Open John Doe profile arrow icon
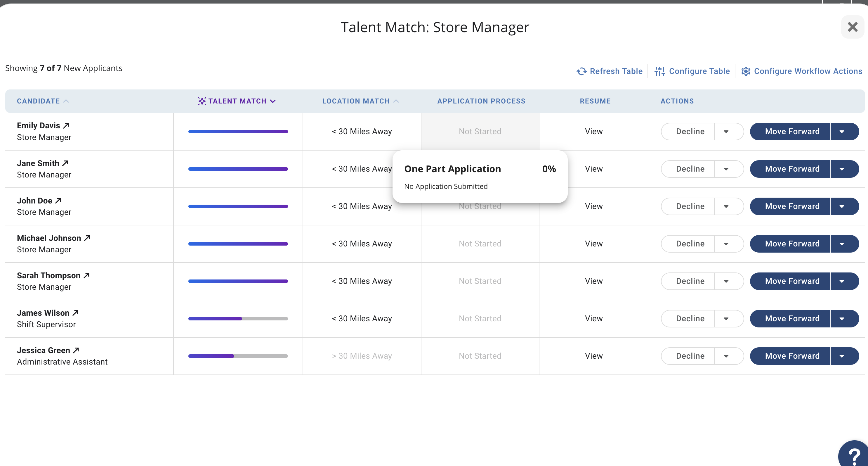Viewport: 868px width, 466px height. coord(58,201)
